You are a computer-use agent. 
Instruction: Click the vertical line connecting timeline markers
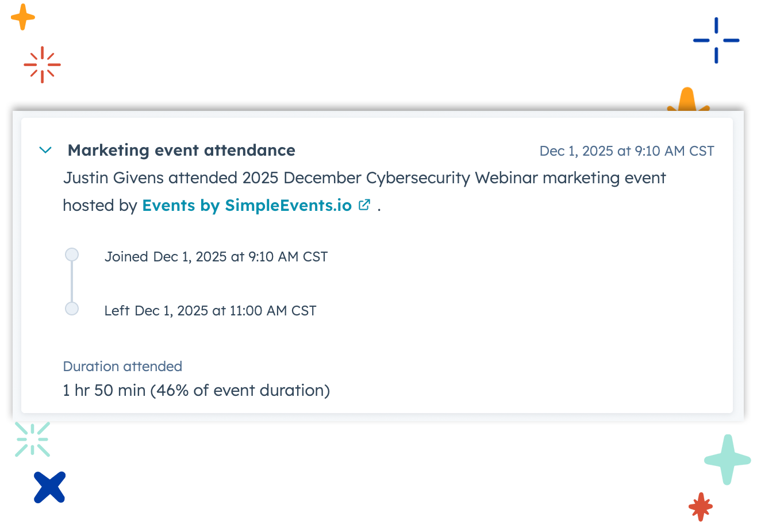(x=72, y=282)
